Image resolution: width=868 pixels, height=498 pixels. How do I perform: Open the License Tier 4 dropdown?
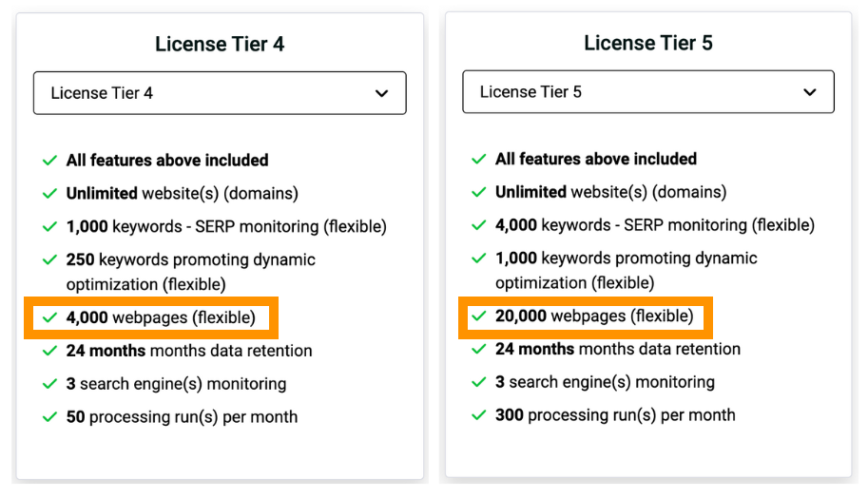pyautogui.click(x=220, y=93)
